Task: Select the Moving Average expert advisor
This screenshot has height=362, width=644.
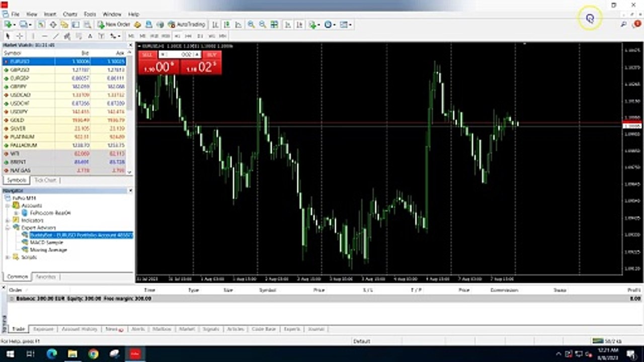Action: pos(48,250)
